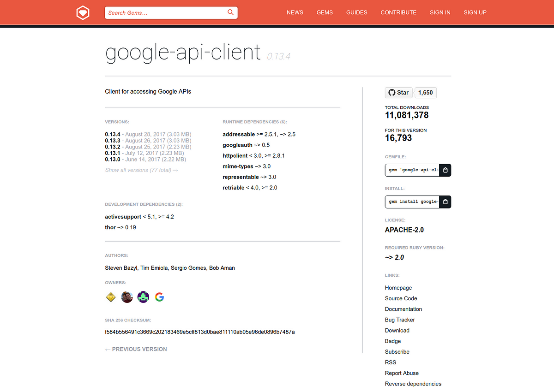Copy the install command with clipboard icon
The image size is (554, 392).
coord(445,202)
